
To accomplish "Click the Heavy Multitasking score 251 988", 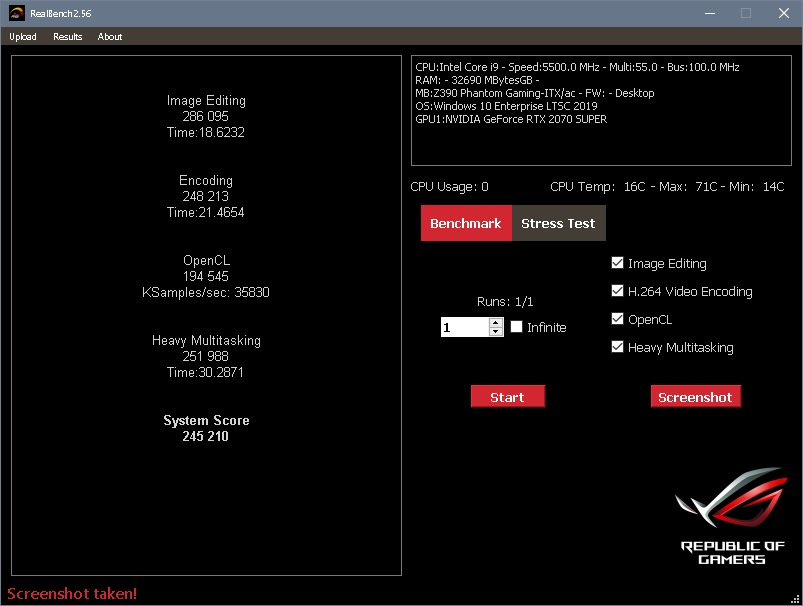I will [x=205, y=356].
